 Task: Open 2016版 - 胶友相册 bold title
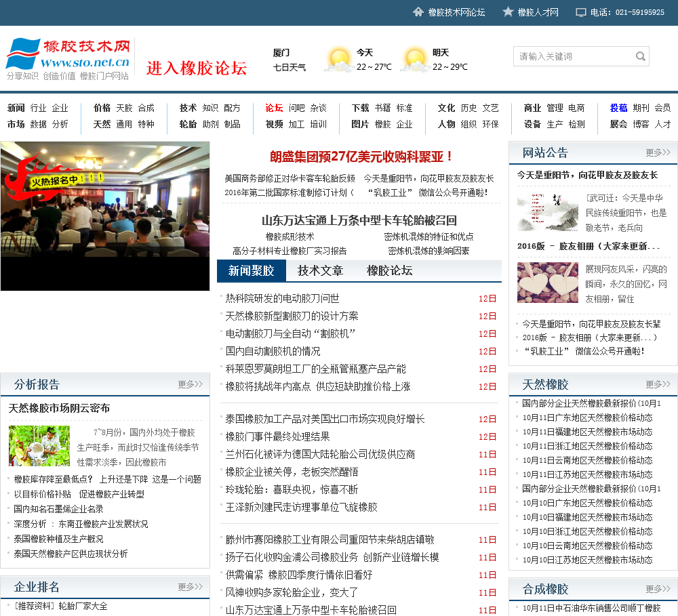[x=589, y=247]
